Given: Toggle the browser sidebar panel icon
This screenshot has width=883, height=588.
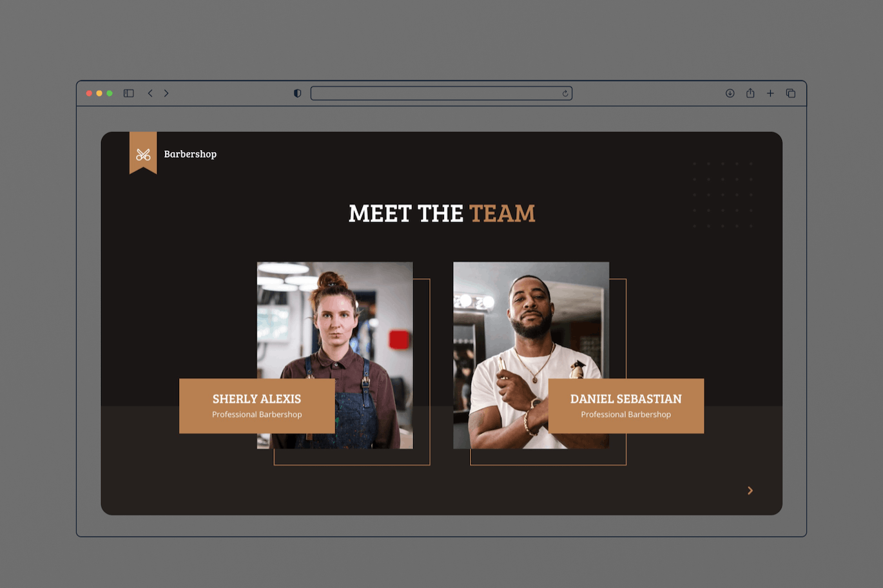Looking at the screenshot, I should click(129, 93).
